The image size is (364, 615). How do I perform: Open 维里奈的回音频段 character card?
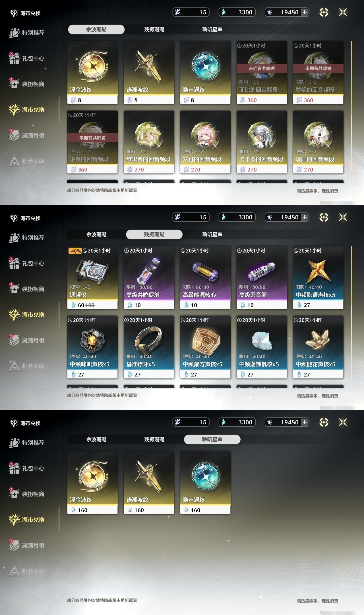[149, 142]
